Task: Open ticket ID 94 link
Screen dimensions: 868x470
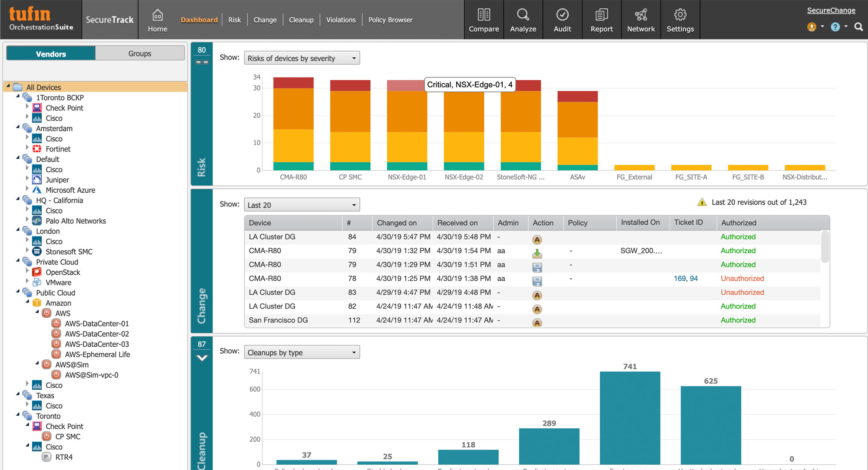Action: [x=694, y=278]
